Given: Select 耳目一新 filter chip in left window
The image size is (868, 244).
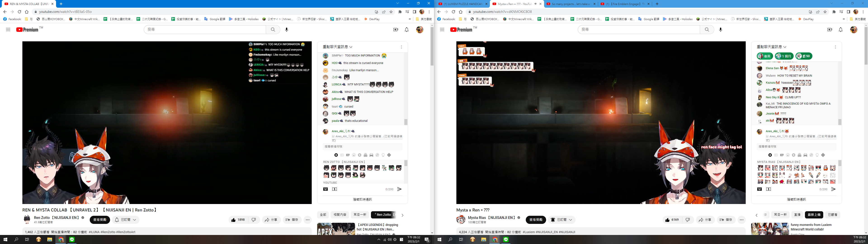Looking at the screenshot, I should click(x=360, y=215).
